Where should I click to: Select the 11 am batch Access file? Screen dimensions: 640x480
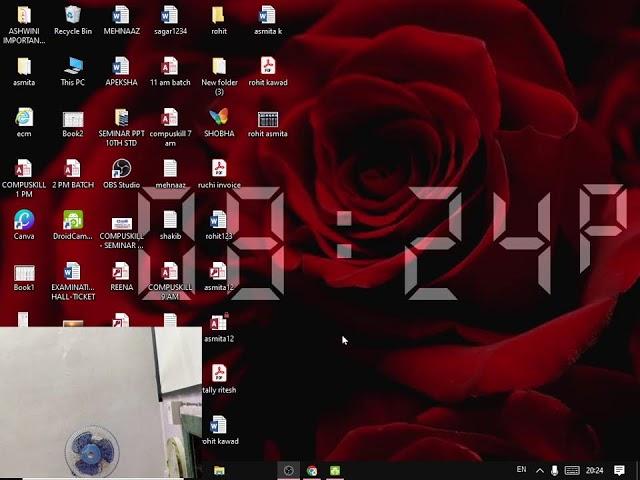click(170, 71)
